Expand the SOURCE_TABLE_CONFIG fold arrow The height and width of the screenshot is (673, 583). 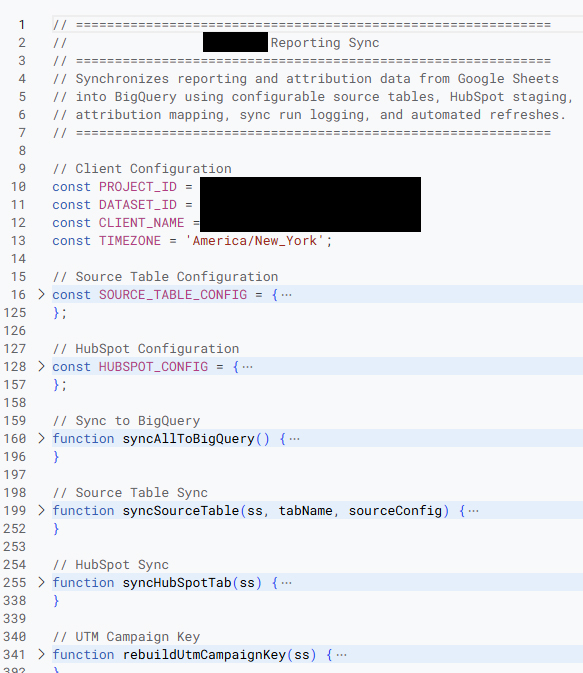[x=41, y=294]
